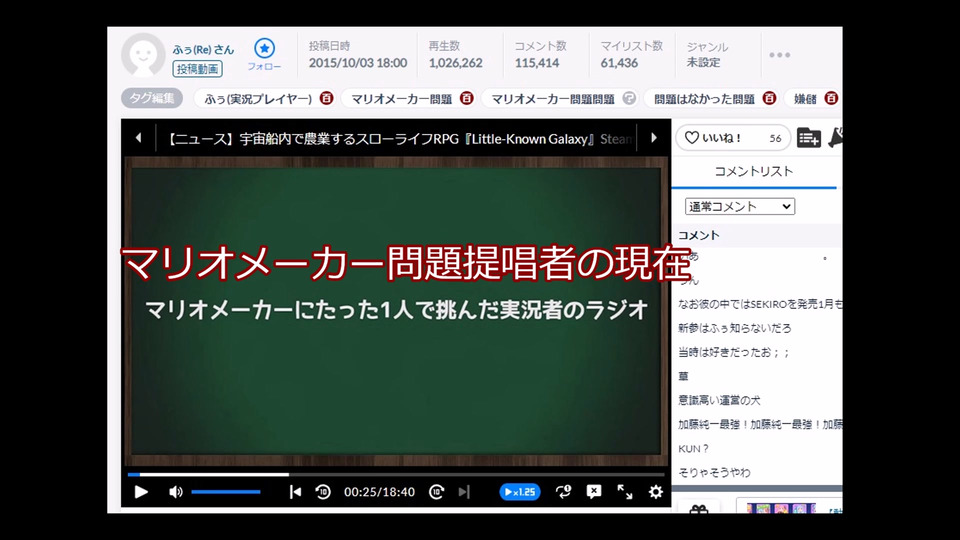
Task: Open ふぅ(Re) さん user page
Action: pyautogui.click(x=203, y=50)
